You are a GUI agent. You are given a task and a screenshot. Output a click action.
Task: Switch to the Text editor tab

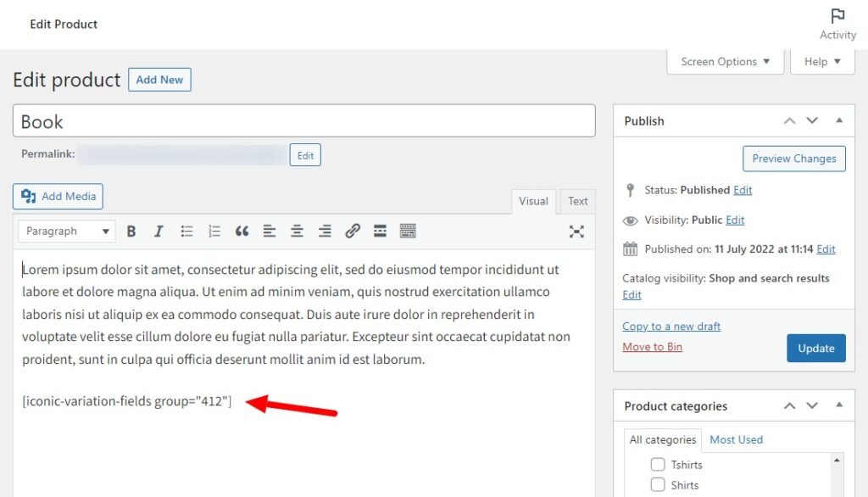coord(577,201)
